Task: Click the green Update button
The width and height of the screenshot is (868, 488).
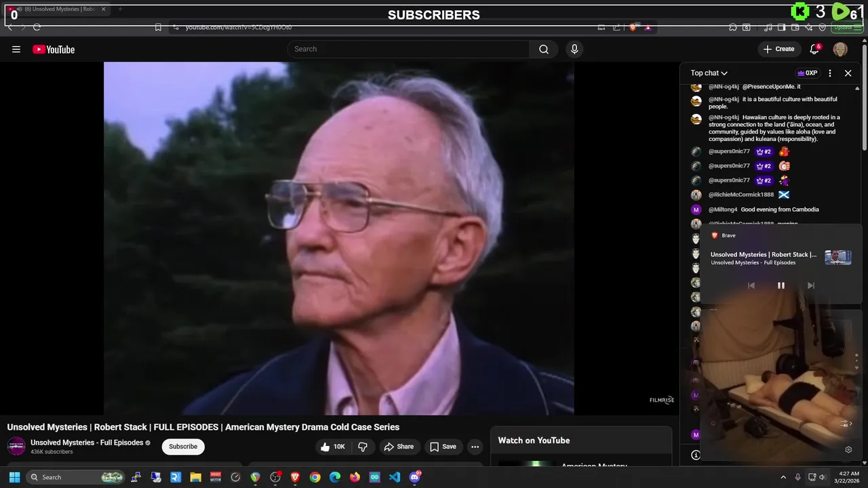Action: pos(847,27)
